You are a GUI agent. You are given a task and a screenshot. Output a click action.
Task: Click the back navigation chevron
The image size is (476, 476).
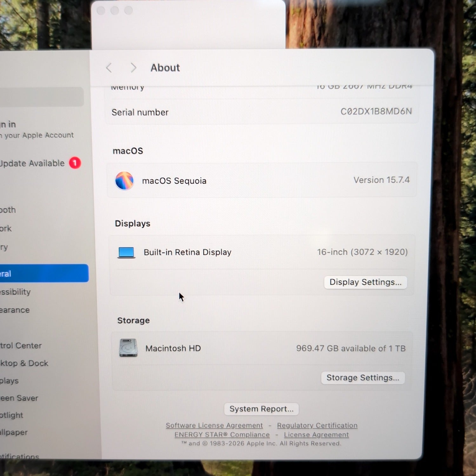109,68
